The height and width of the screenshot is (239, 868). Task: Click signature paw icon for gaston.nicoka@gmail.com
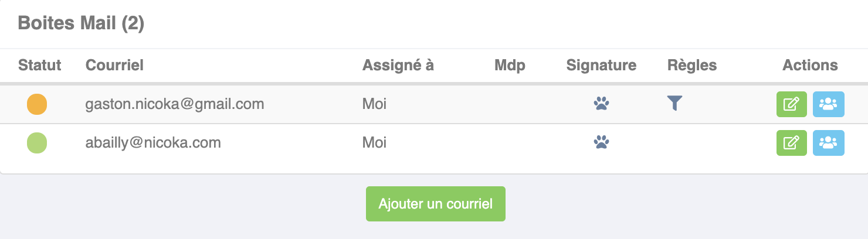pyautogui.click(x=601, y=104)
